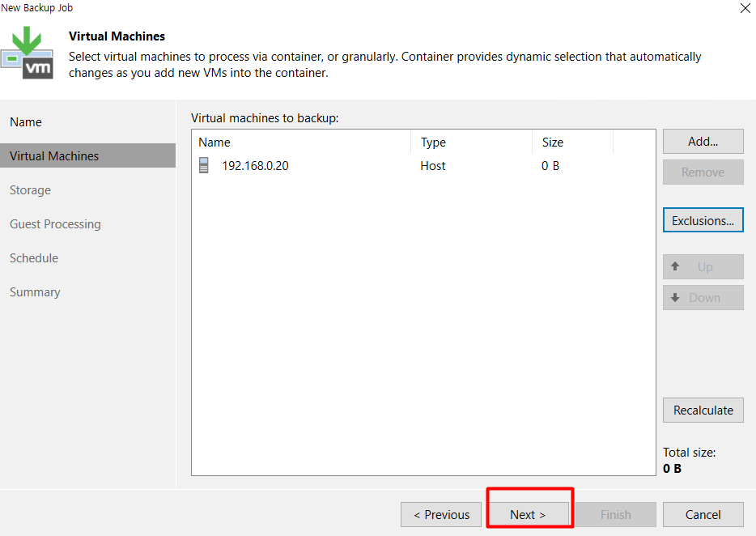Move selection with the Up button
This screenshot has width=756, height=536.
pos(703,267)
